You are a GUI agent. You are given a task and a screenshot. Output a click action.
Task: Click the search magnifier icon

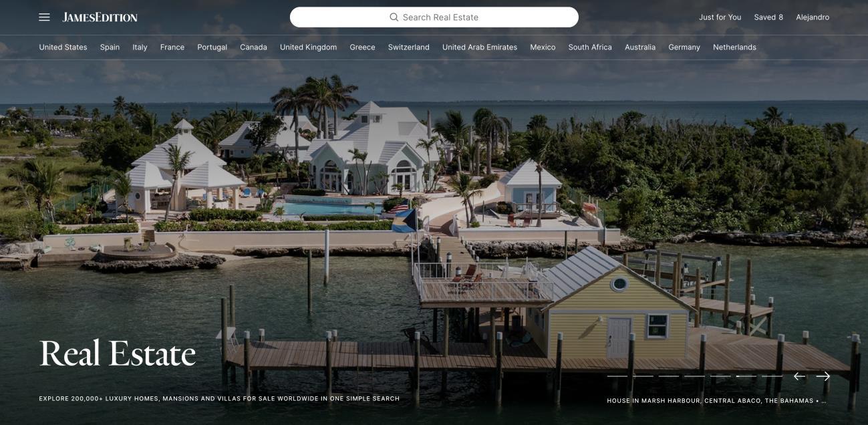click(x=394, y=17)
